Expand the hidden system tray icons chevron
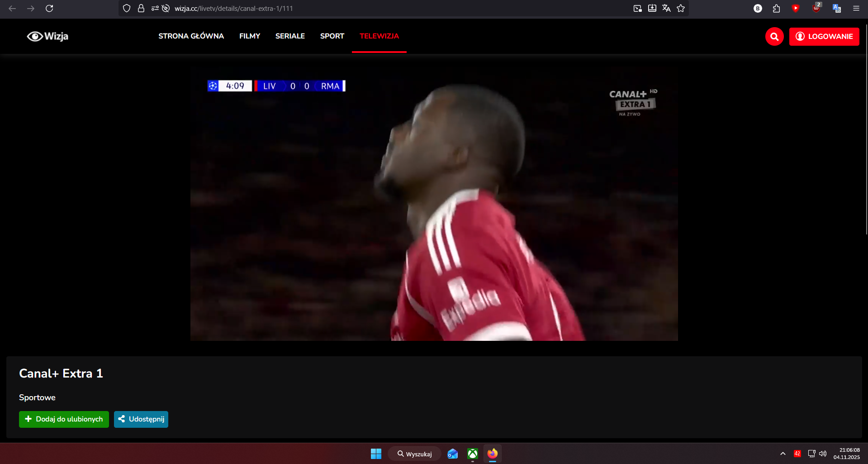Image resolution: width=868 pixels, height=464 pixels. coord(783,454)
